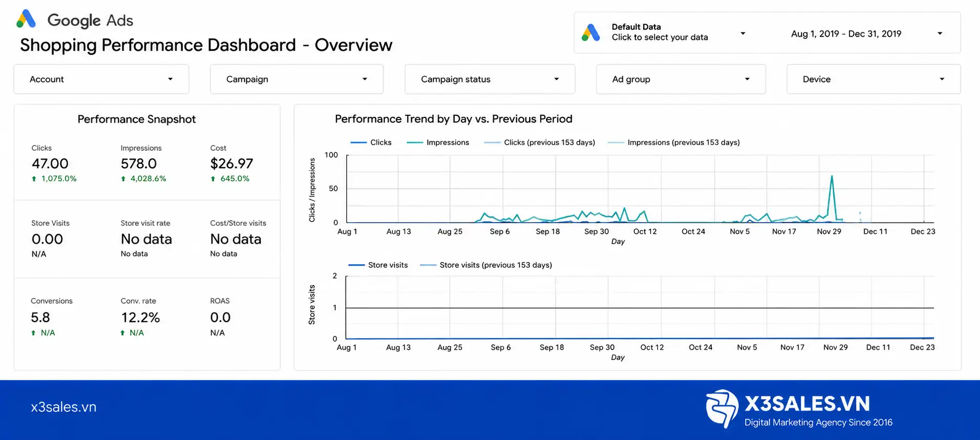Click the X3SALES.VN footer logo icon
The height and width of the screenshot is (440, 980).
pos(722,409)
